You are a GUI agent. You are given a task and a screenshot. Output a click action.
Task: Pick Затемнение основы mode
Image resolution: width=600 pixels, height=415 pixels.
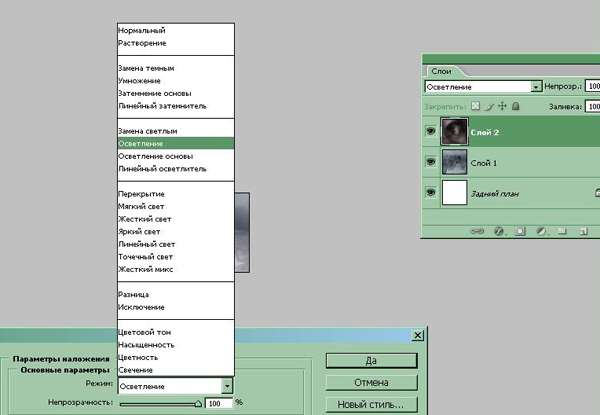[x=176, y=93]
